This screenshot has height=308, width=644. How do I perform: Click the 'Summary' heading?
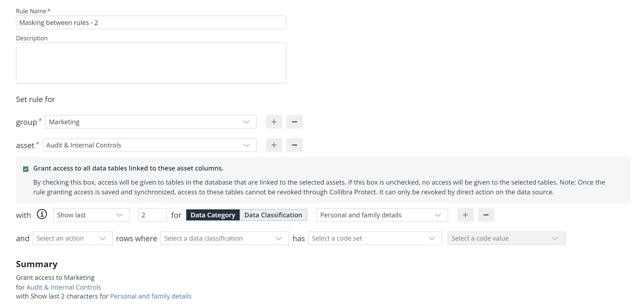point(37,264)
